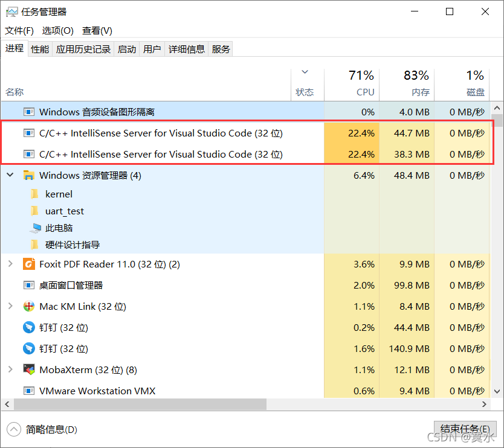Click the icon of the second C/C++ IntelliSense Server row (38.3 MB)
Viewport: 504px width, 448px height.
point(29,154)
